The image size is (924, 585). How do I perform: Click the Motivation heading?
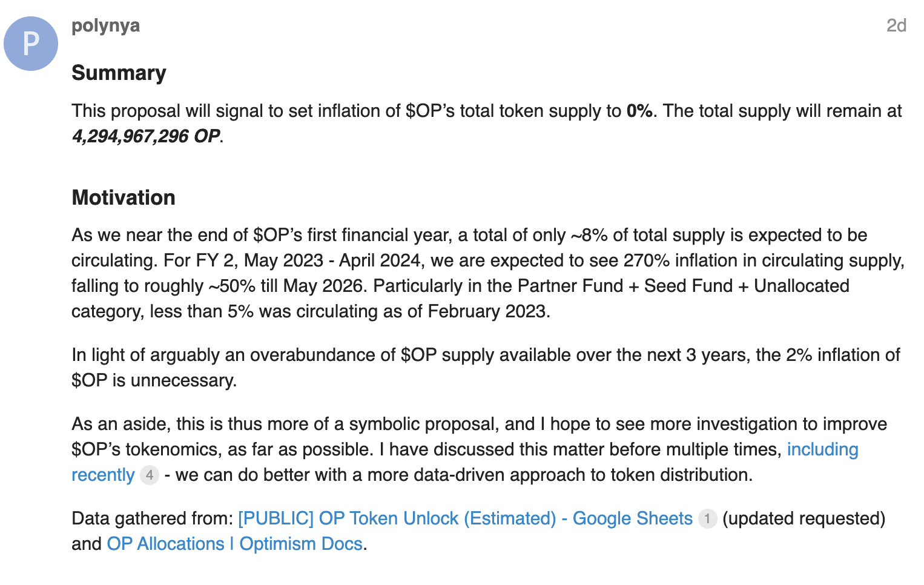pyautogui.click(x=124, y=197)
